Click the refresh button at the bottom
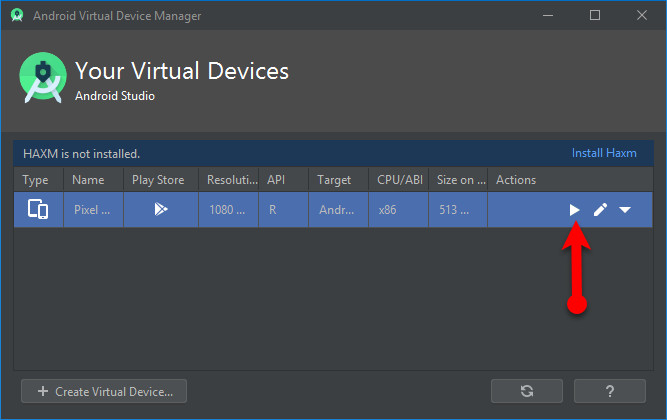This screenshot has height=420, width=667. click(527, 391)
